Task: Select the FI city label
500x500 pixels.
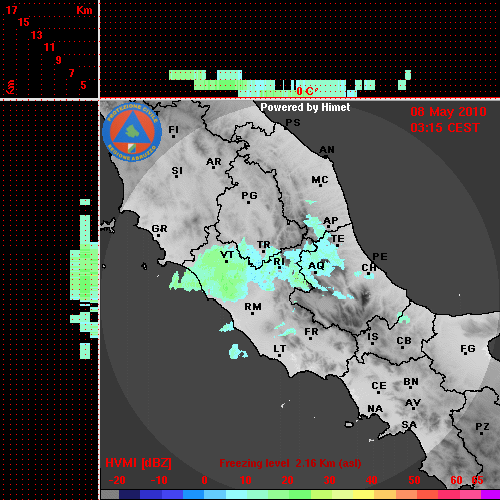Action: (174, 130)
